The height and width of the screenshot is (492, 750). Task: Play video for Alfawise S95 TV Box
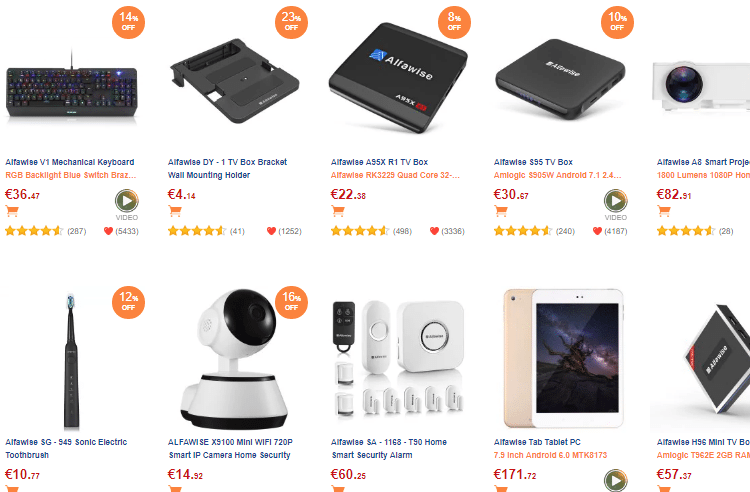pos(616,200)
